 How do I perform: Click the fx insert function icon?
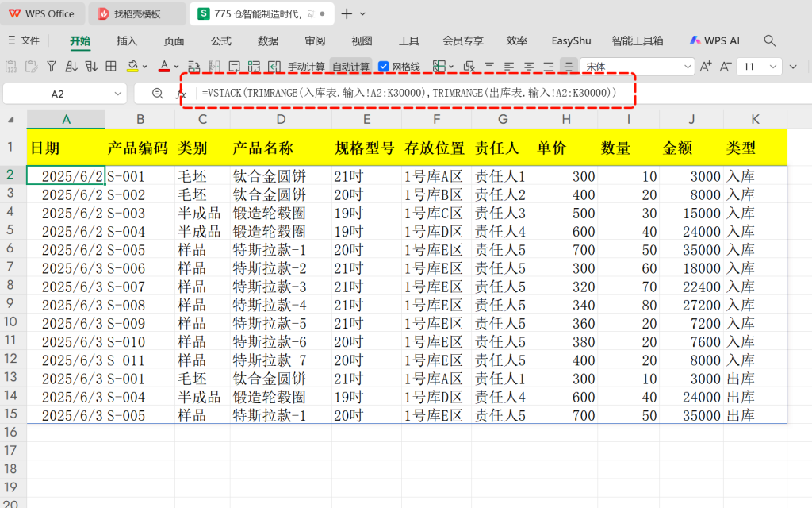point(181,94)
